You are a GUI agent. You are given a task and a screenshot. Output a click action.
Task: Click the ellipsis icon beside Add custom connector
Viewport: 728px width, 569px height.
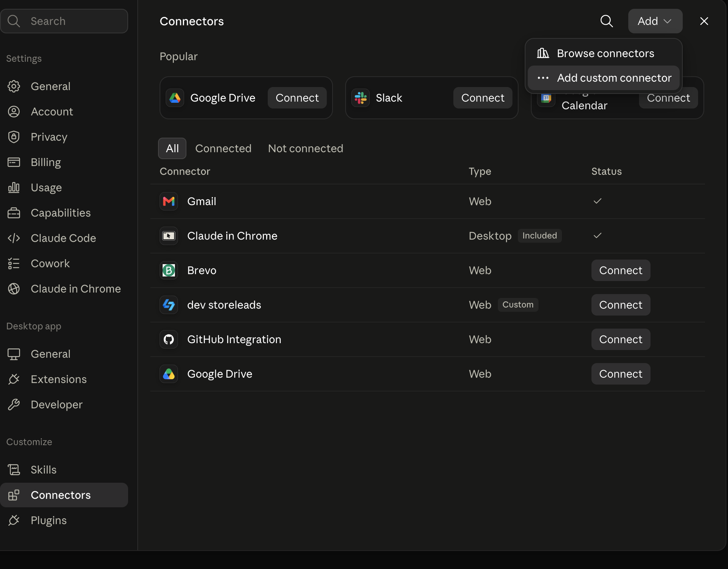543,78
